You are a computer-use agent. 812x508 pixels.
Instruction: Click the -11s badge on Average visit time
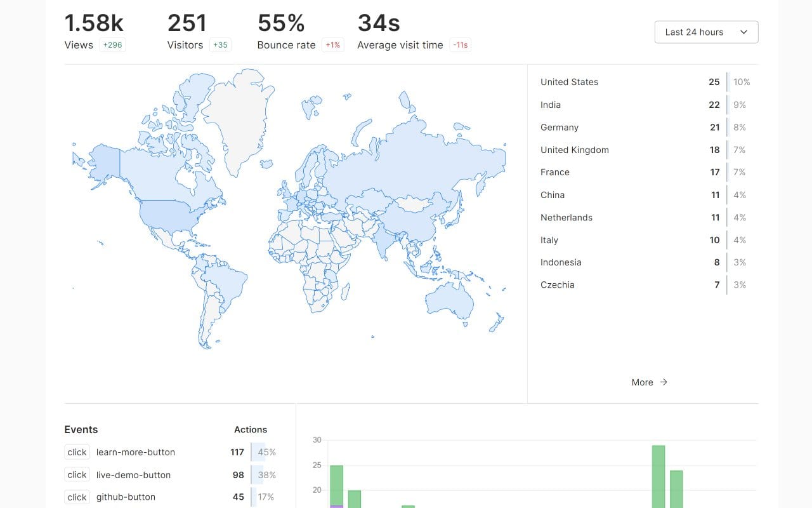coord(461,45)
